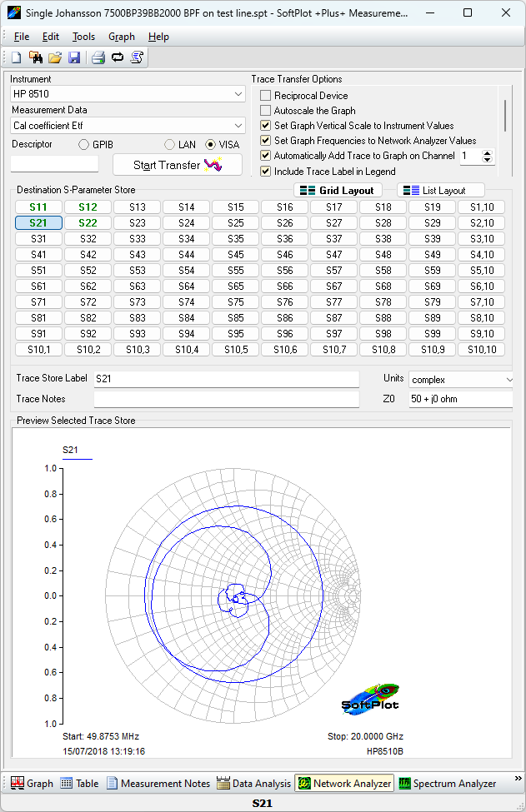Switch to the Spectrum Analyzer tab
This screenshot has height=812, width=526.
click(447, 784)
